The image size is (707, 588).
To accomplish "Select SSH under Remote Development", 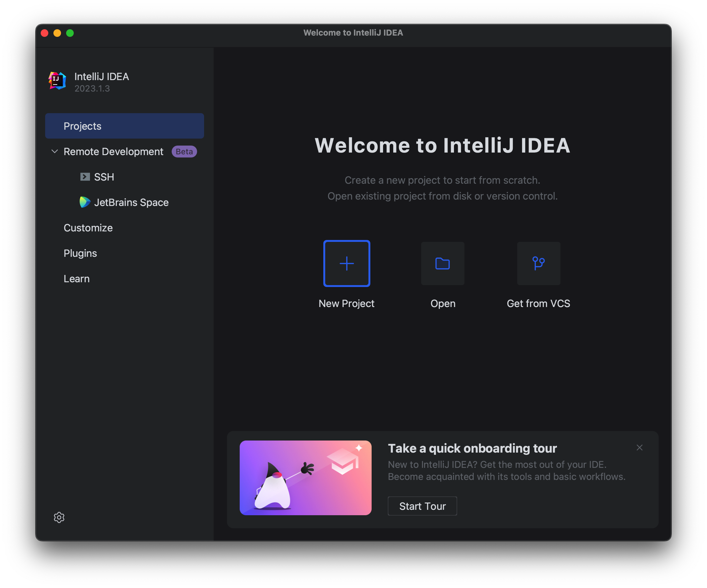I will coord(104,177).
